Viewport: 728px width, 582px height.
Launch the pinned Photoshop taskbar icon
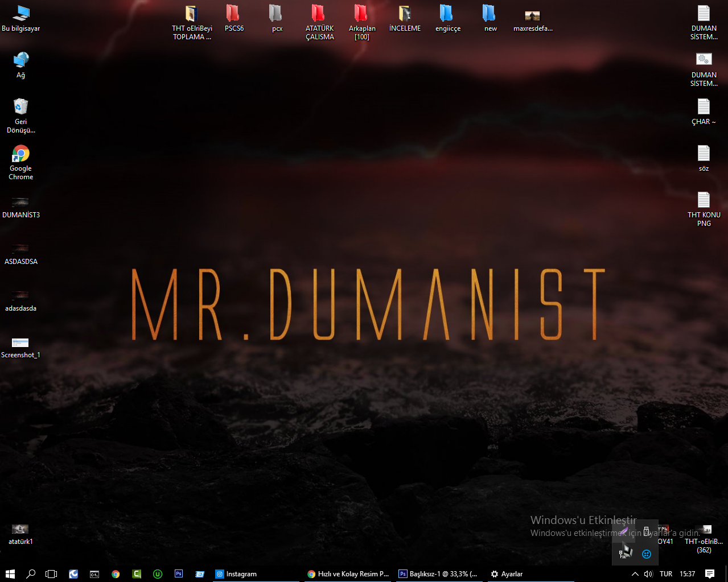(x=179, y=574)
